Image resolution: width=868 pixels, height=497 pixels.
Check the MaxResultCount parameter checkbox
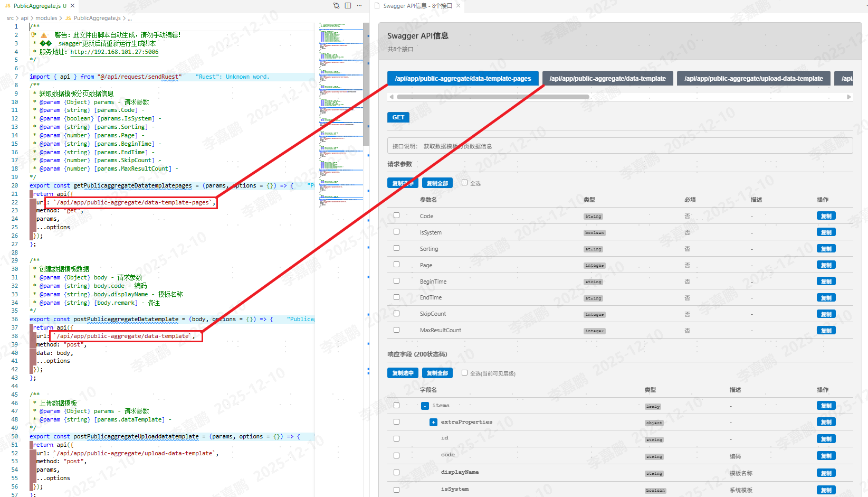point(396,330)
